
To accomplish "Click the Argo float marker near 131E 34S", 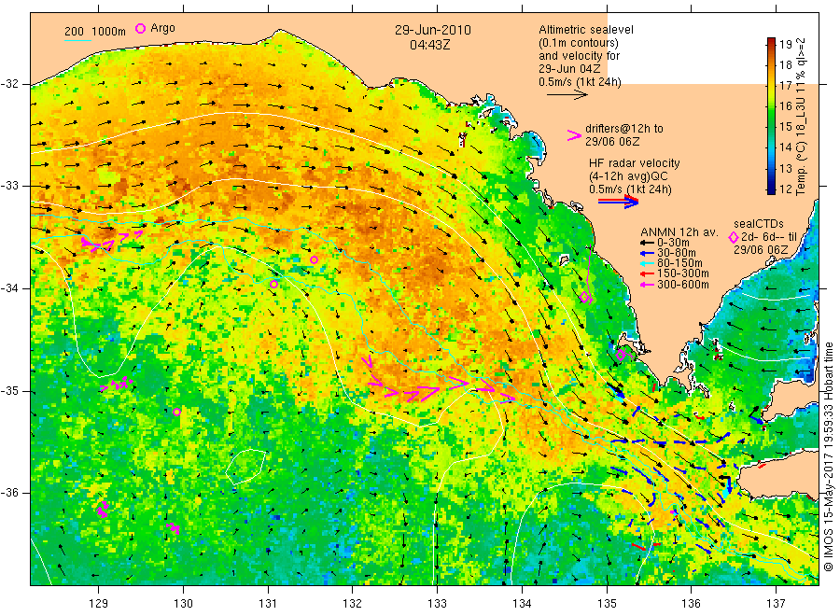I will pos(273,284).
